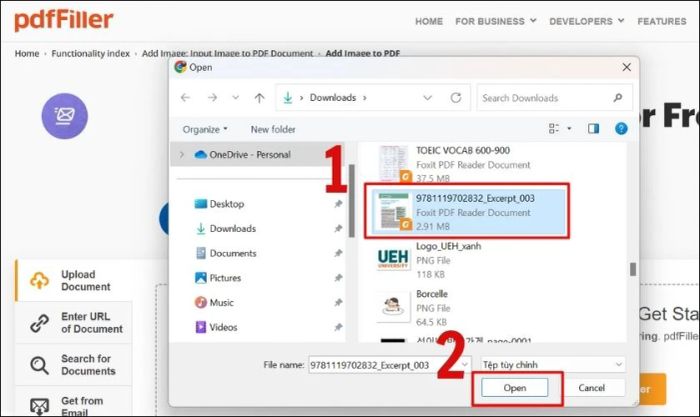Go forward using the dialog's forward arrow
Viewport: 700px width, 417px height.
tap(212, 97)
